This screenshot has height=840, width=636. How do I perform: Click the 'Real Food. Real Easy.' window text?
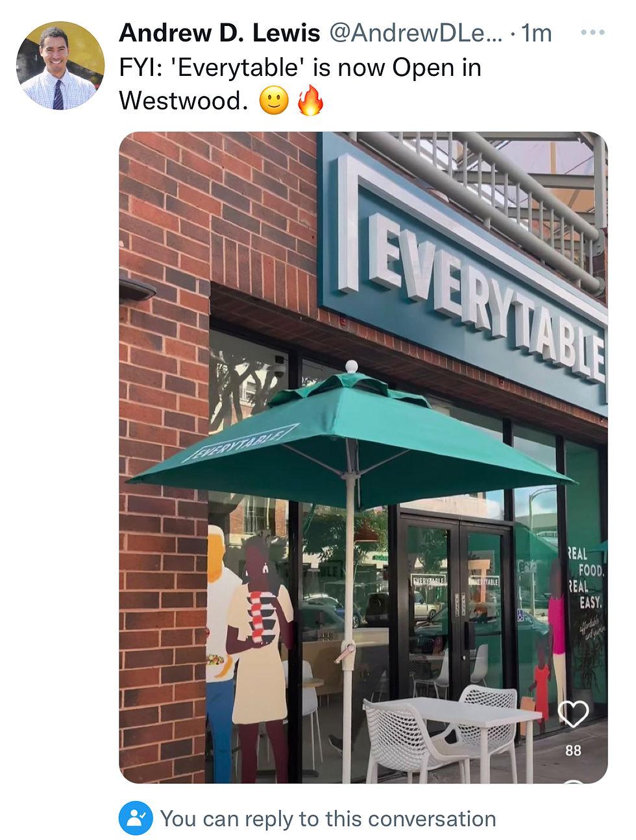(587, 578)
